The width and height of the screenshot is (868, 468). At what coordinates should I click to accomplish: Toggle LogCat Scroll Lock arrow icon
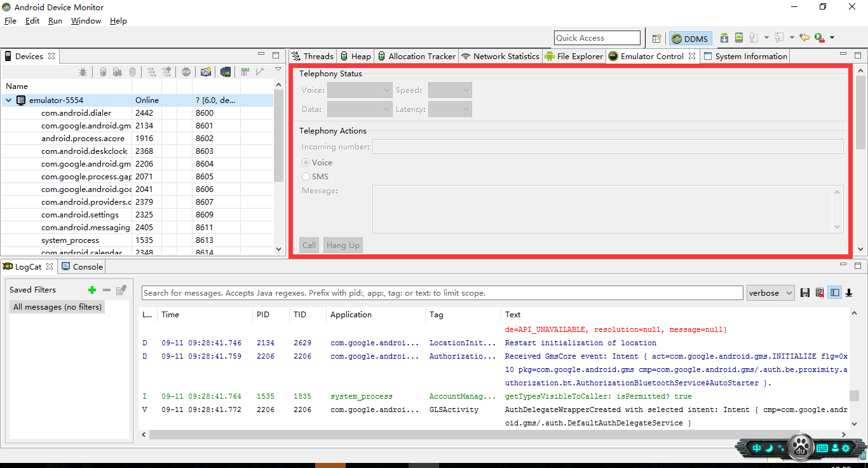click(x=849, y=292)
